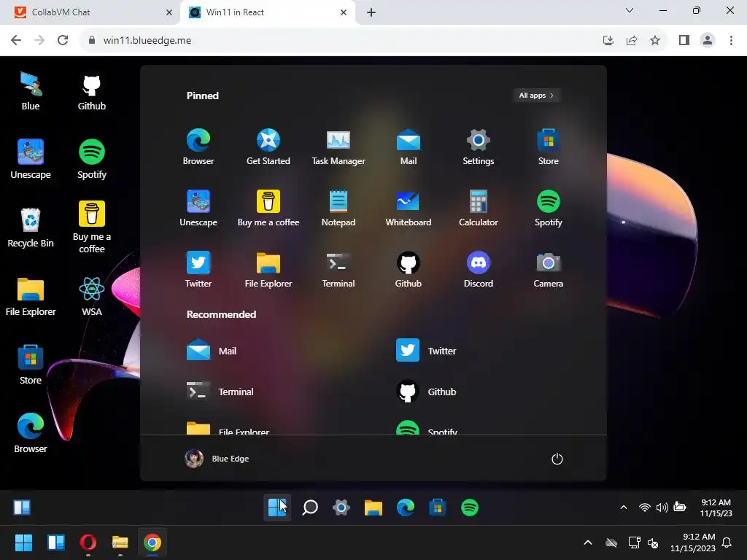Launch pinned Unescape app
The width and height of the screenshot is (747, 560).
pyautogui.click(x=198, y=208)
